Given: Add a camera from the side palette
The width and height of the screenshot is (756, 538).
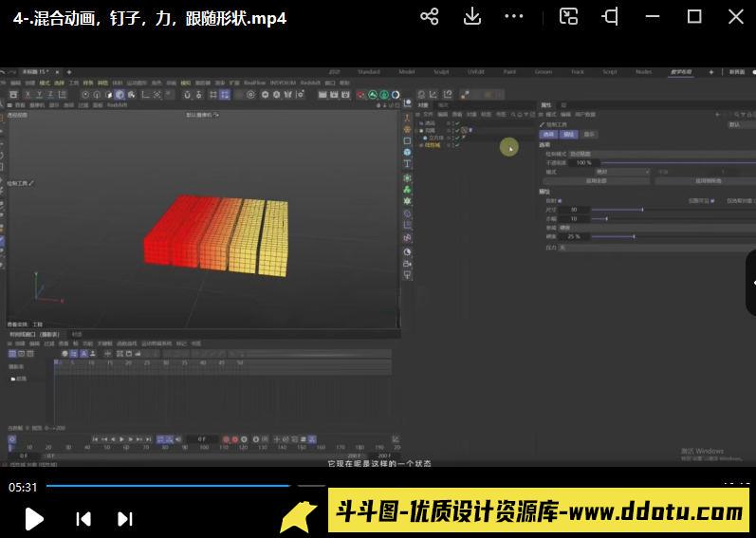Looking at the screenshot, I should click(x=408, y=264).
